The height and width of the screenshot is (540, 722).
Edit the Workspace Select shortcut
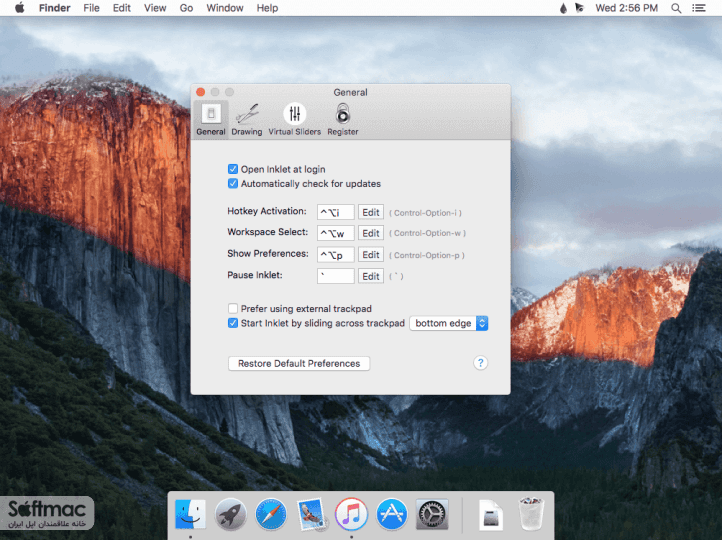pos(371,233)
